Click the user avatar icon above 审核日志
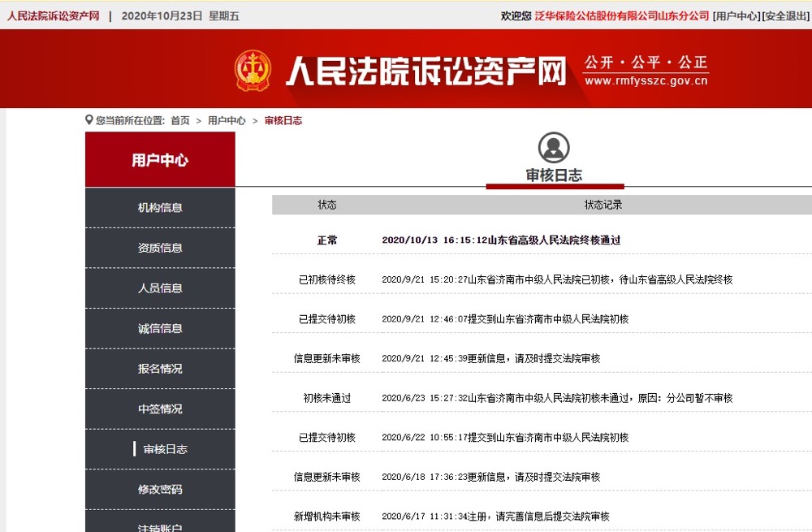Image resolution: width=812 pixels, height=532 pixels. click(x=554, y=147)
